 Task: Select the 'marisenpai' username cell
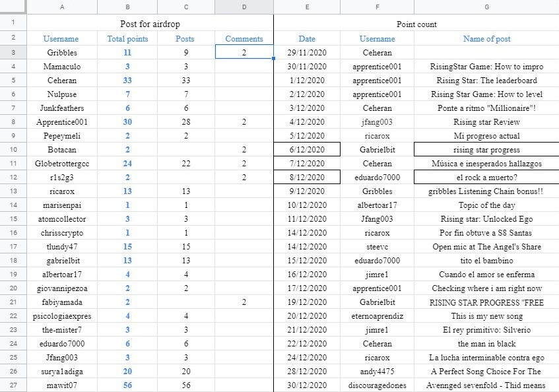(62, 205)
